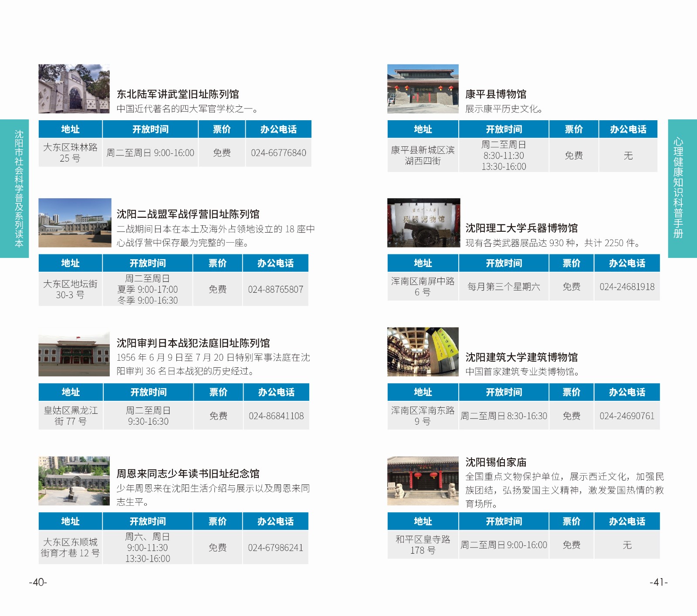The width and height of the screenshot is (697, 616).
Task: Open the 康平县博物馆 building photo
Action: [x=423, y=89]
